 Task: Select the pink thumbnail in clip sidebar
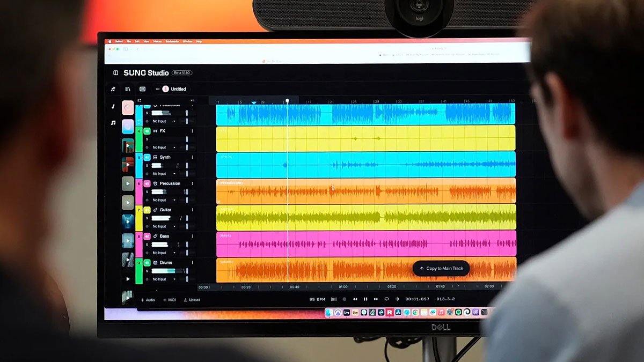coord(128,107)
